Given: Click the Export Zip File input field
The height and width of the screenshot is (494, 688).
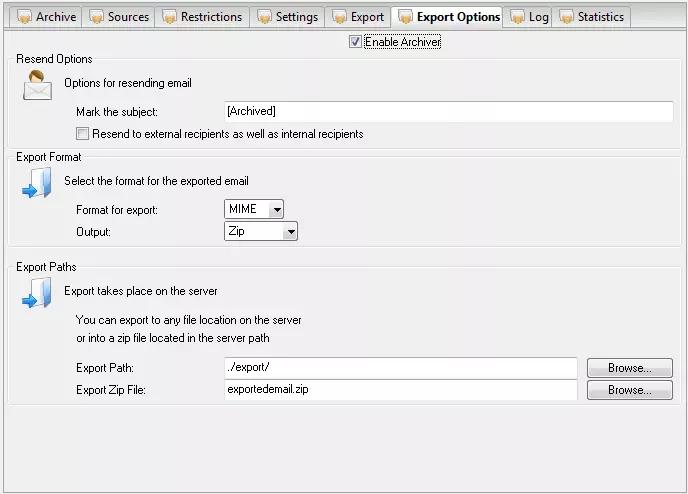Looking at the screenshot, I should (401, 390).
